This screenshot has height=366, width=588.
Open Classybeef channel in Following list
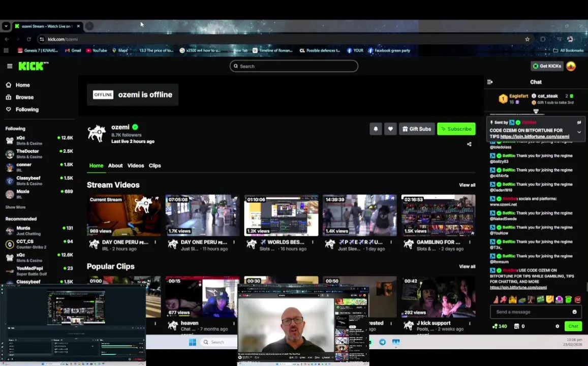click(39, 181)
